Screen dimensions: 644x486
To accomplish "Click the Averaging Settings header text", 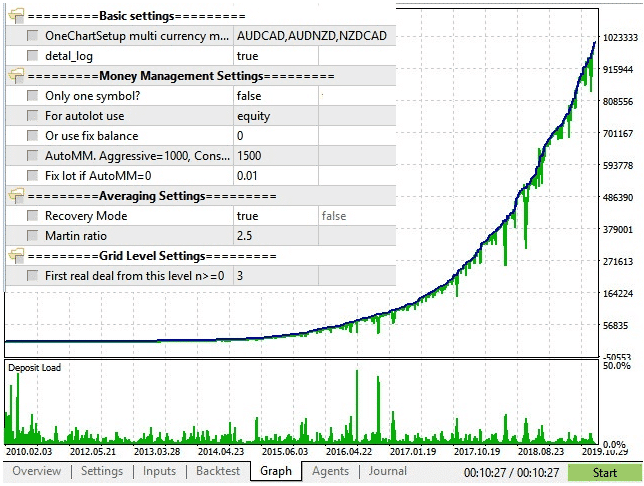I will 152,196.
